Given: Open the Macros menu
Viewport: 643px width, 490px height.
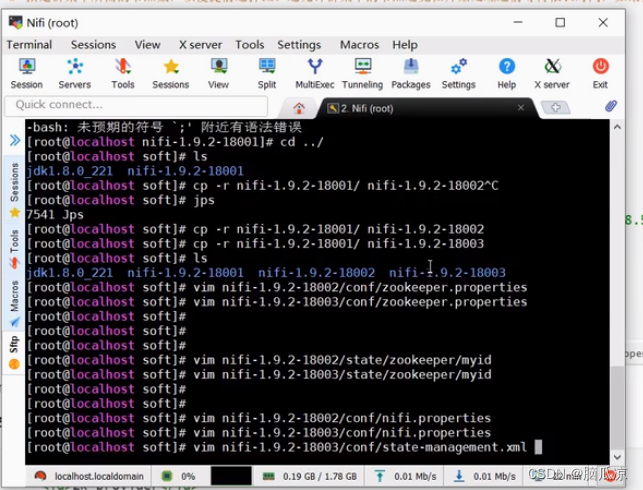Looking at the screenshot, I should pyautogui.click(x=360, y=44).
